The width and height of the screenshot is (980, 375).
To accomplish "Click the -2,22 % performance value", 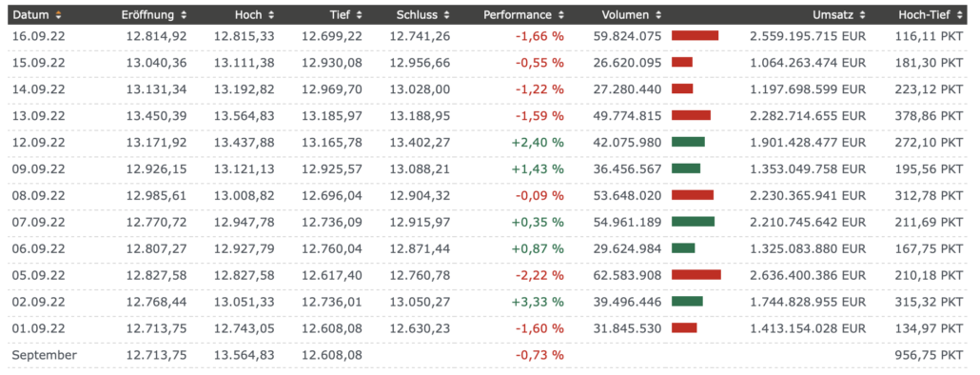I will [x=539, y=275].
